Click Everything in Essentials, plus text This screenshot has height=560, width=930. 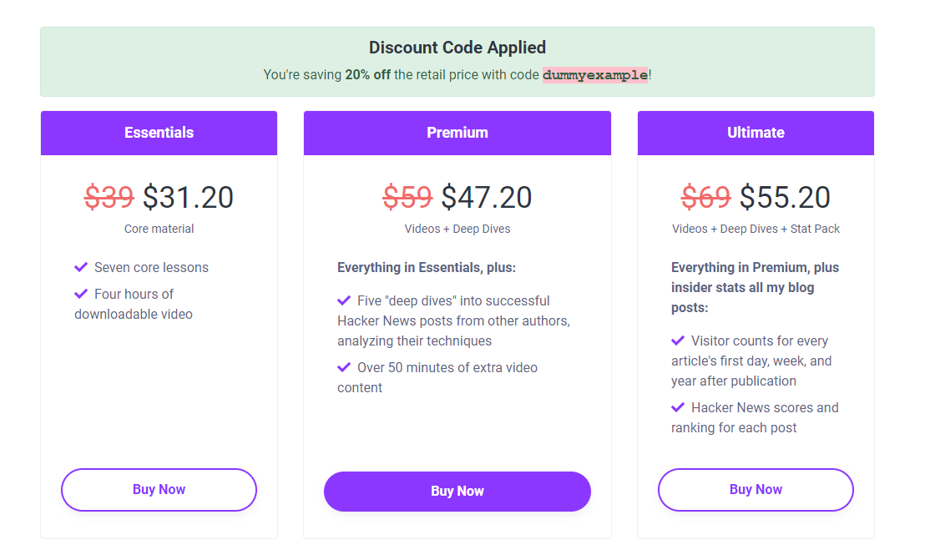(427, 268)
